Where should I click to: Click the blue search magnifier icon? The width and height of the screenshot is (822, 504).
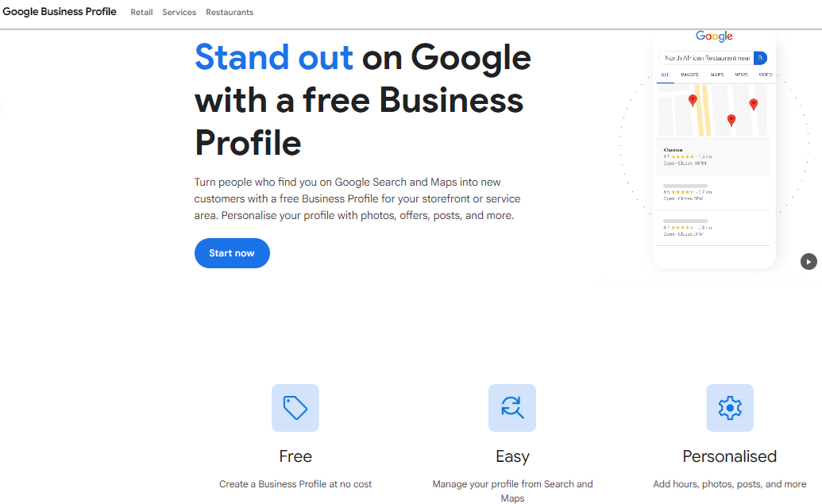click(760, 58)
